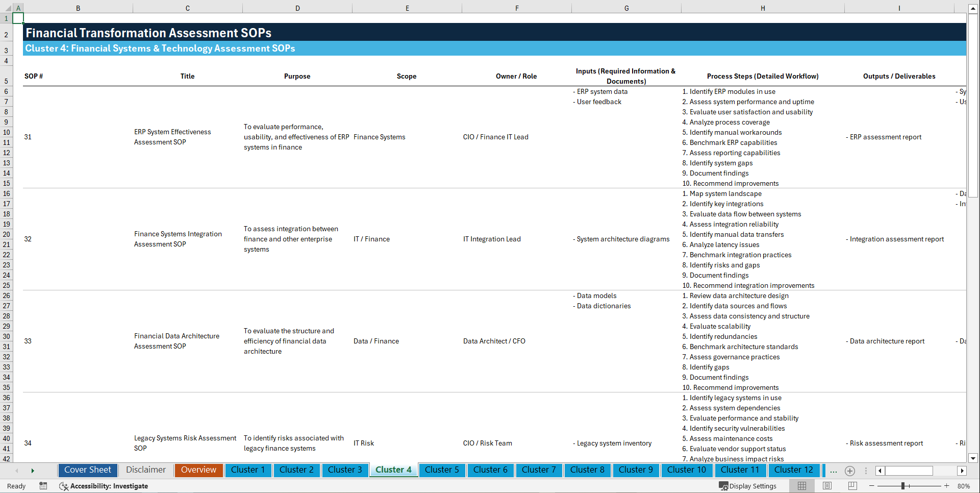Zoom in using the plus icon
Screen dimensions: 980x493
click(x=947, y=486)
